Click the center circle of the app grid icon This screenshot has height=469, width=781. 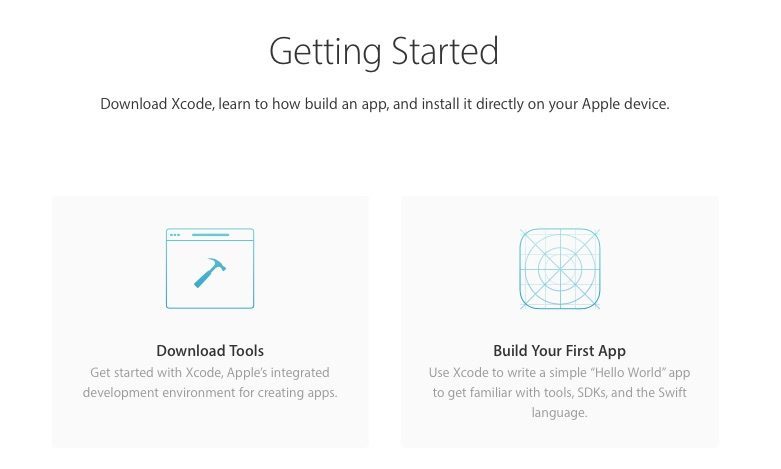pos(559,268)
